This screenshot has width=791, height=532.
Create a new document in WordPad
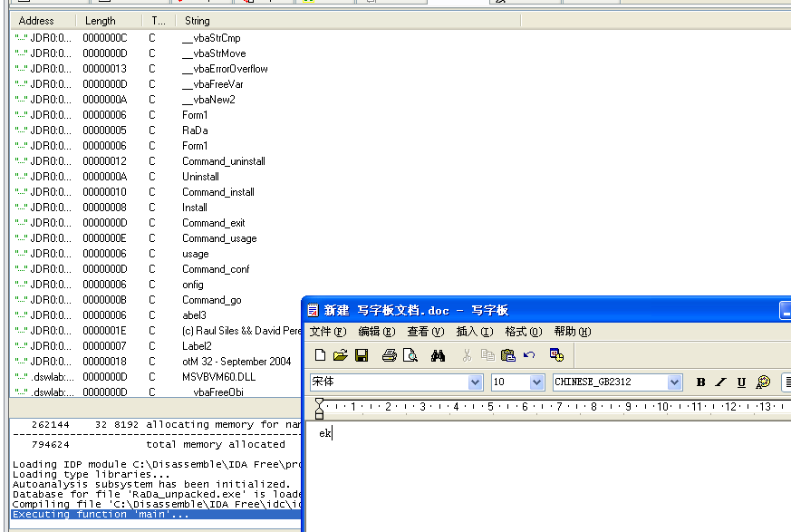pyautogui.click(x=320, y=355)
